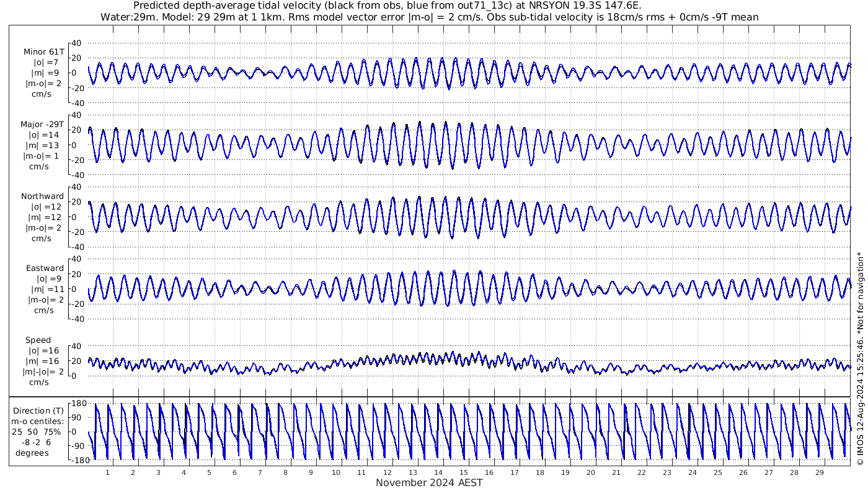Click day '1' label on the x-axis

coord(107,472)
